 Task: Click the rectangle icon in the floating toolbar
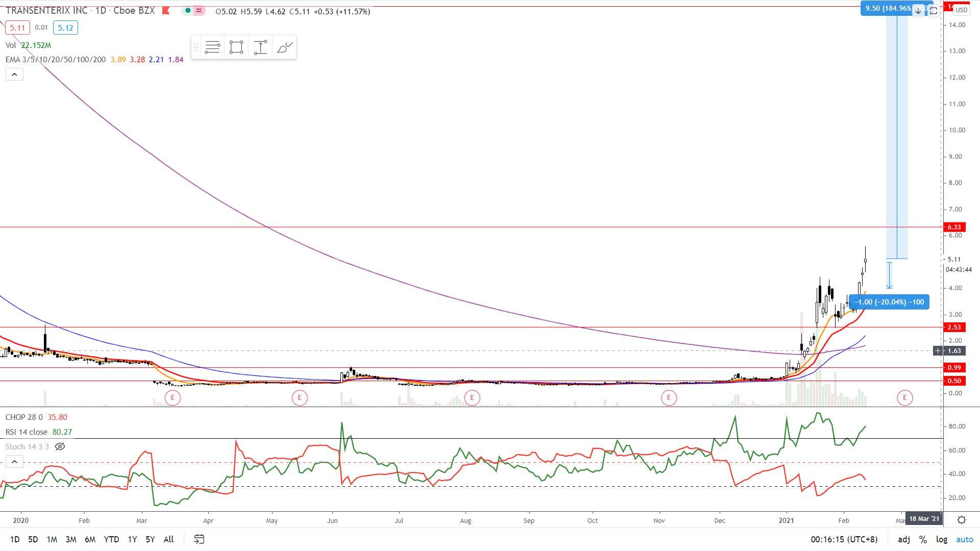(x=236, y=47)
